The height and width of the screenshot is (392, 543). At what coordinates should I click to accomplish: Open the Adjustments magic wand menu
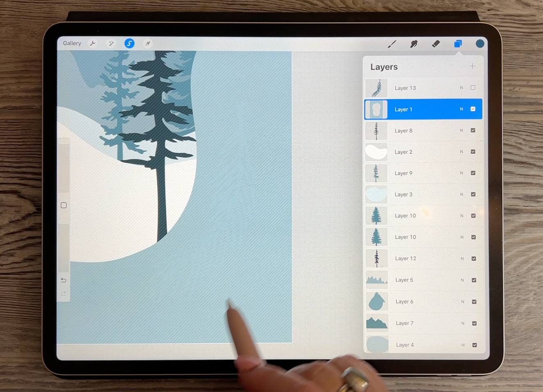[x=111, y=43]
